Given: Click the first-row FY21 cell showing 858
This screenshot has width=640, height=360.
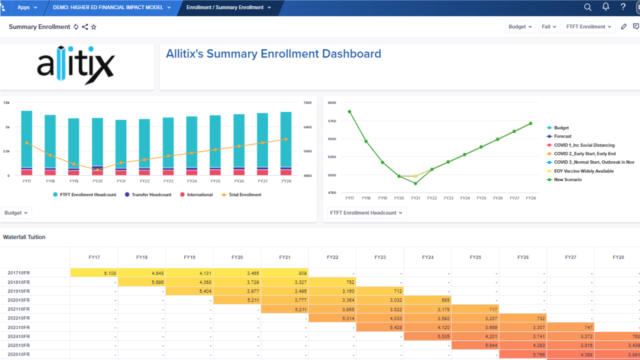Looking at the screenshot, I should [x=284, y=273].
